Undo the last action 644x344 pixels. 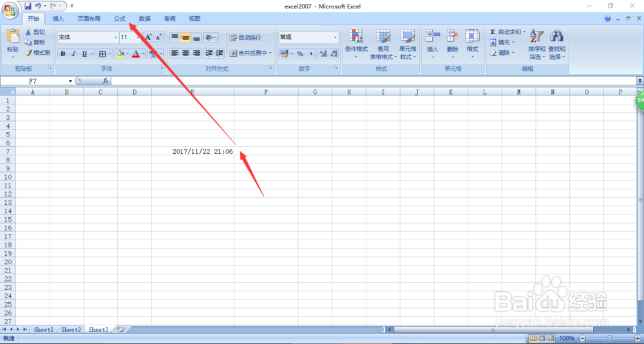[x=38, y=6]
